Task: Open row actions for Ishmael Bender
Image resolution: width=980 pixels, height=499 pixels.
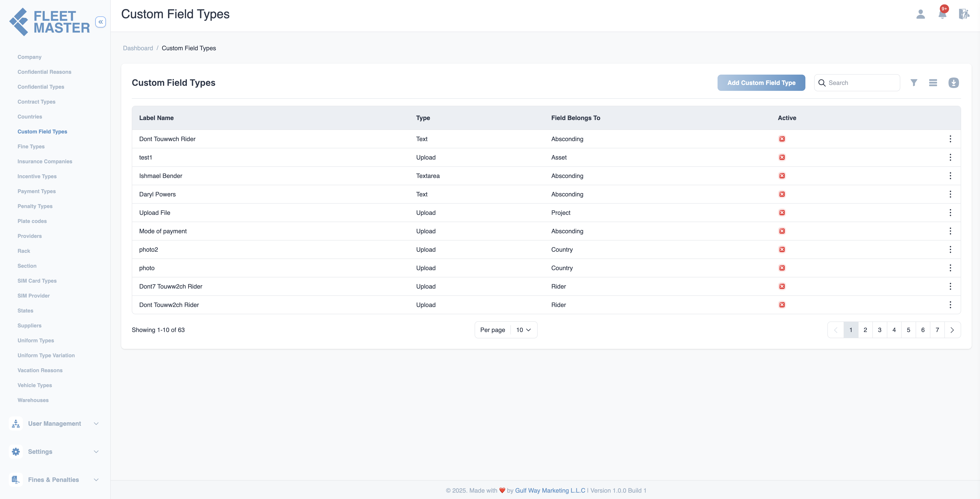Action: pos(950,176)
